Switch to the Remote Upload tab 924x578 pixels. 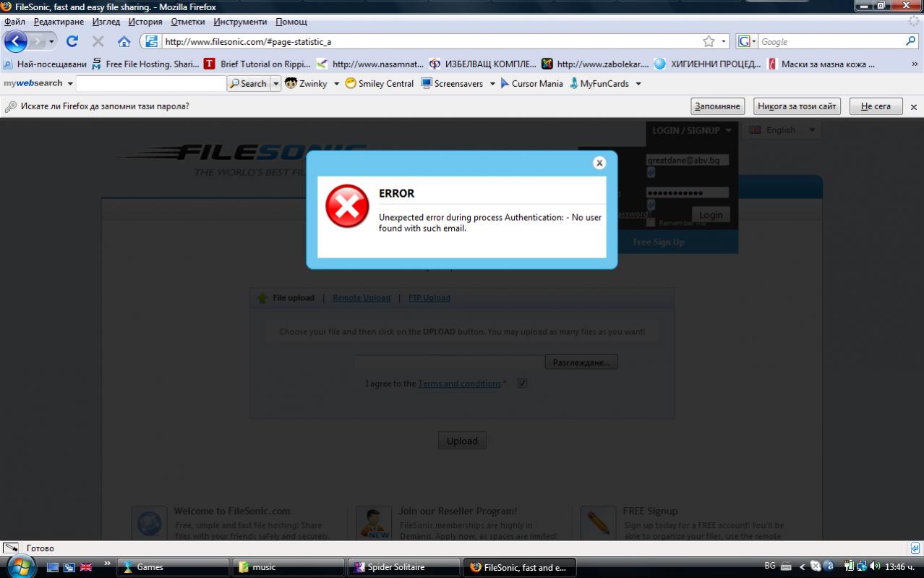(361, 297)
